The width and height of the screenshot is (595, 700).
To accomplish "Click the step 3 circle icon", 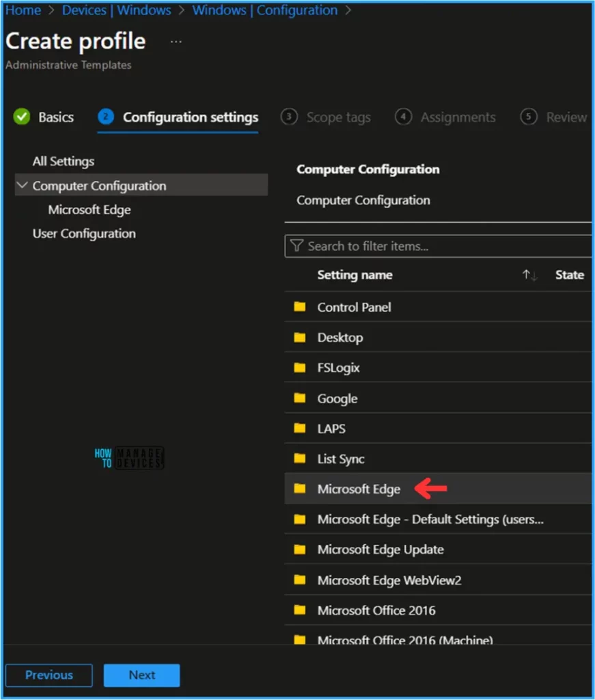I will [x=289, y=116].
